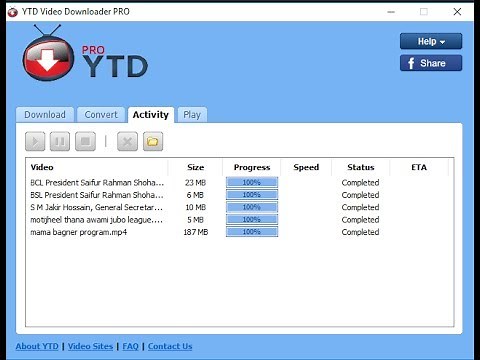Click the progress bar of the 6 MB video
480x360 pixels.
(252, 195)
